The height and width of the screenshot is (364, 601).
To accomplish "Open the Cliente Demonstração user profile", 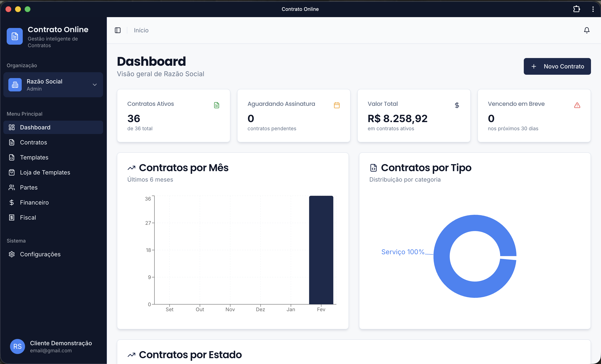I will (53, 346).
